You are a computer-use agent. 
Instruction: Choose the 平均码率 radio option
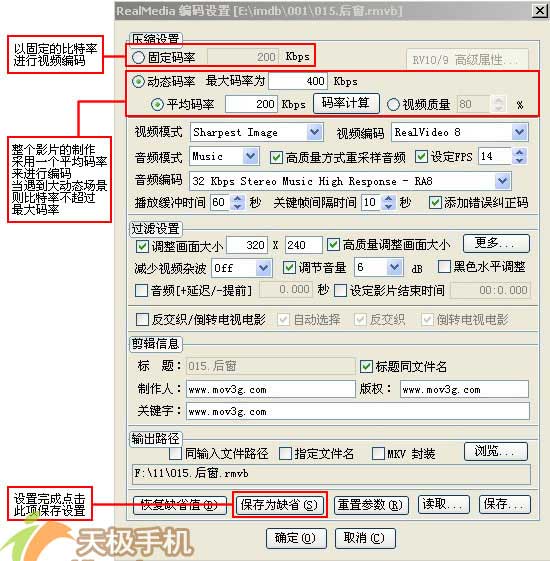[157, 104]
